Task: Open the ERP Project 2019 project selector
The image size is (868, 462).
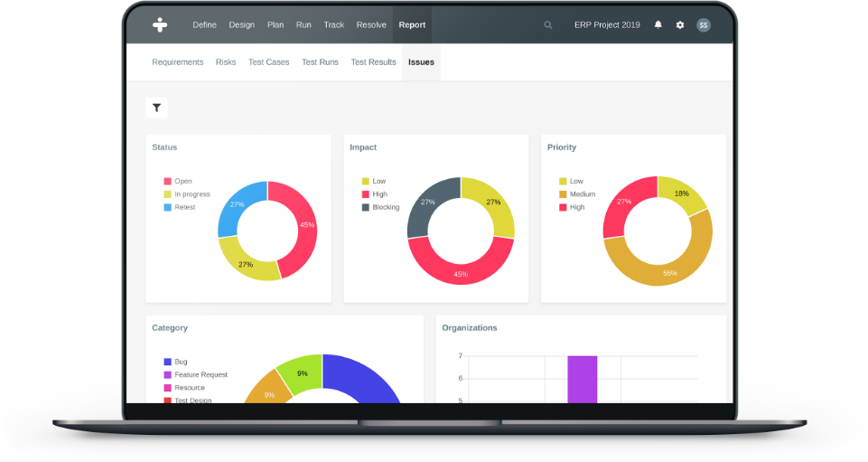Action: pos(607,25)
